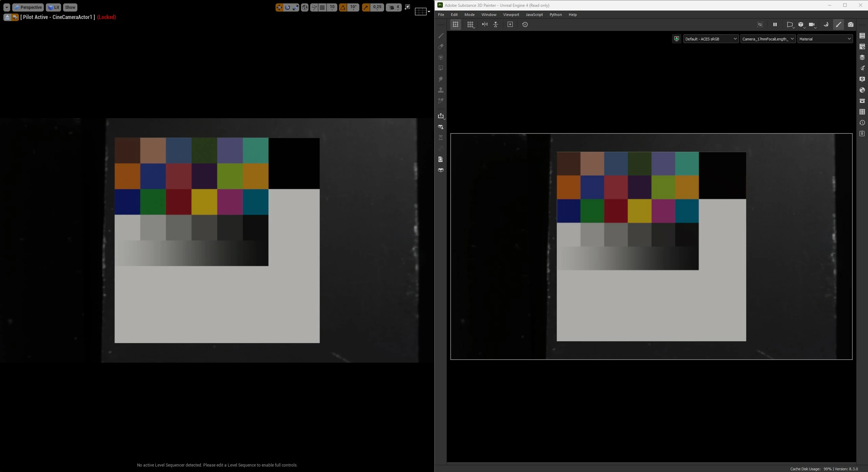Click the yellow color patch in Unreal viewport

[x=204, y=202]
